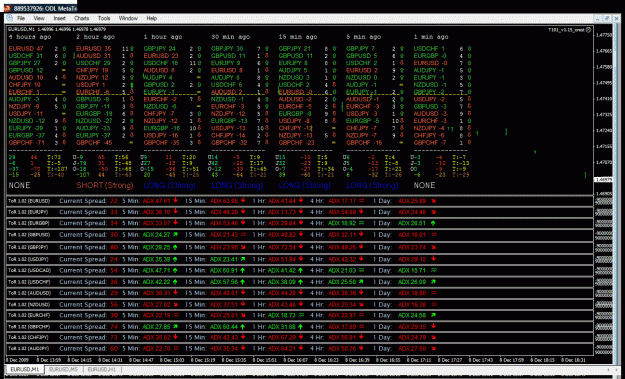Click the EURJPY 1 Hr value 'ADX 71.73'

point(282,212)
